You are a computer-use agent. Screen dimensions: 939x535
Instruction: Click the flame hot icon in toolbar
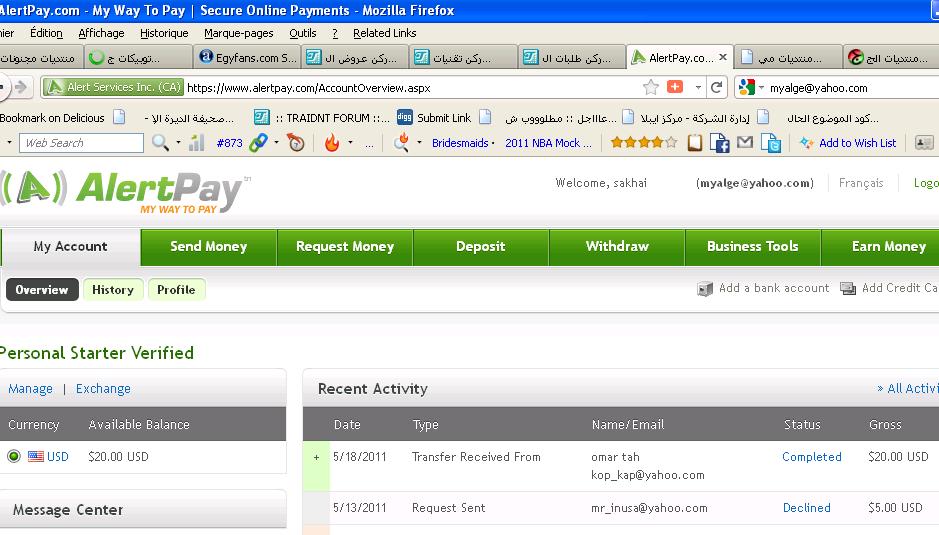pyautogui.click(x=332, y=143)
